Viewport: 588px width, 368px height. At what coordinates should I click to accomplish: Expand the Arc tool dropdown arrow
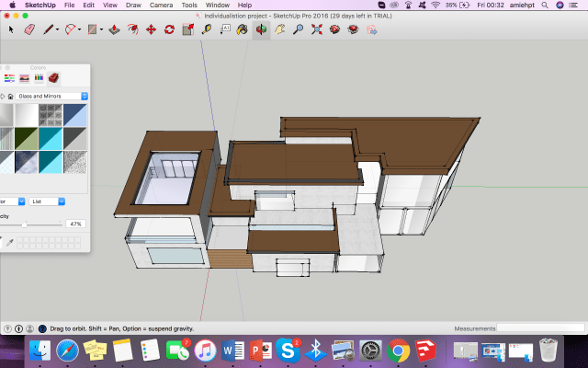80,29
